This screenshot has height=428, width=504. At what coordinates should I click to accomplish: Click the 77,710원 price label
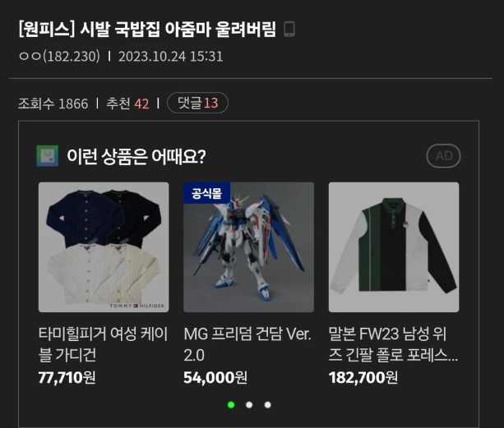[67, 378]
